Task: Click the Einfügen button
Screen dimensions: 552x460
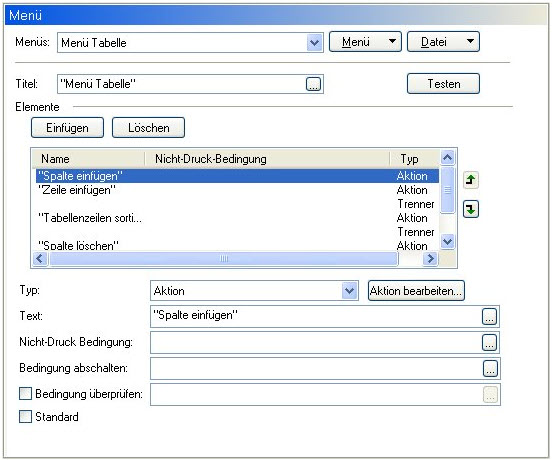Action: click(x=67, y=128)
